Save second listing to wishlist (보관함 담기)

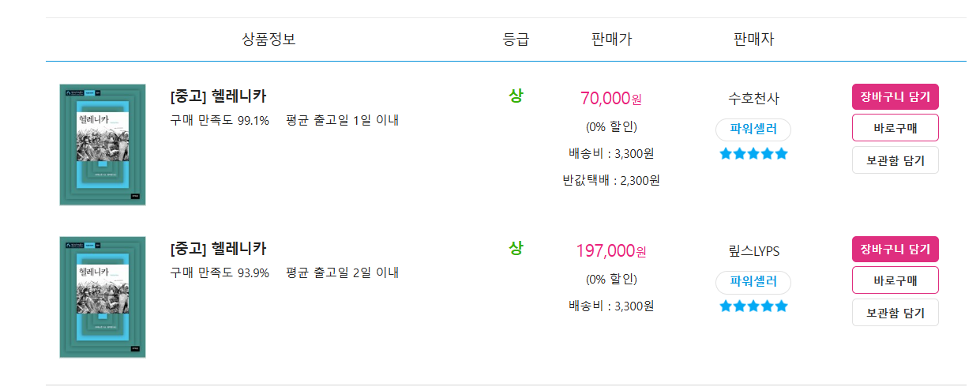coord(895,312)
